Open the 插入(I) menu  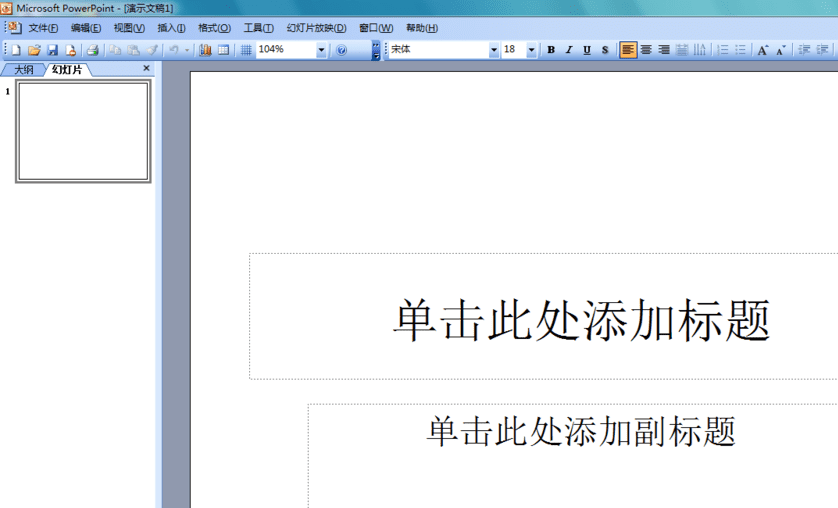click(x=171, y=28)
